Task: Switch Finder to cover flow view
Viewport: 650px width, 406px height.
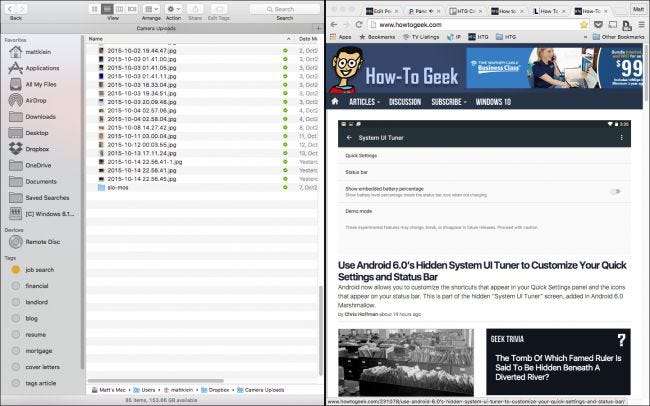Action: (x=132, y=9)
